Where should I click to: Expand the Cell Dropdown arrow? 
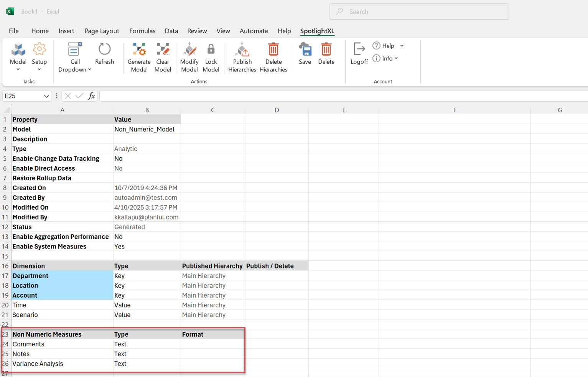click(x=90, y=69)
